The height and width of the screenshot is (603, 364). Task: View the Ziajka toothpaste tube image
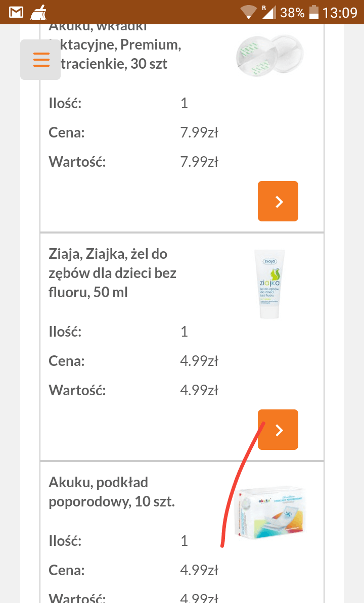269,284
